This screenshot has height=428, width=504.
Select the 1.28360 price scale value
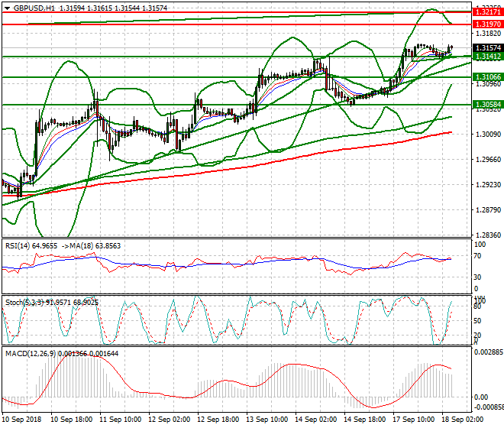pyautogui.click(x=488, y=235)
